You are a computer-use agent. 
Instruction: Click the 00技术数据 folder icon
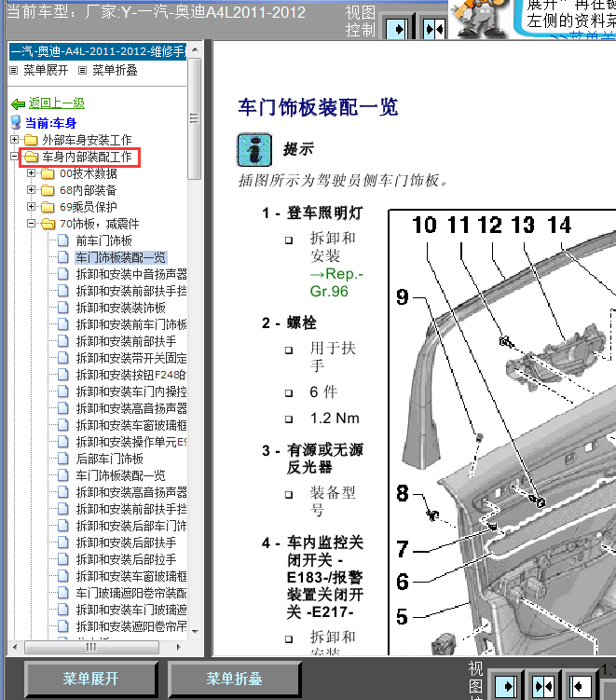[48, 173]
